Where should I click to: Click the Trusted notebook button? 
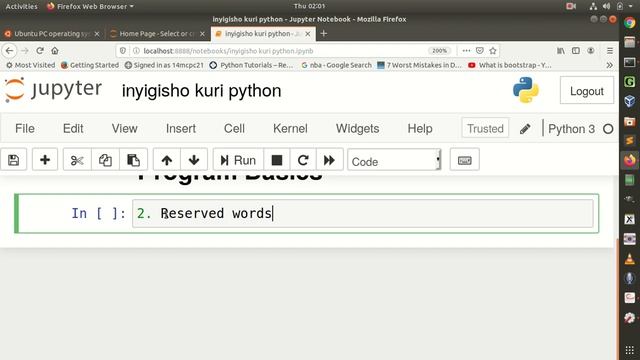click(x=485, y=129)
